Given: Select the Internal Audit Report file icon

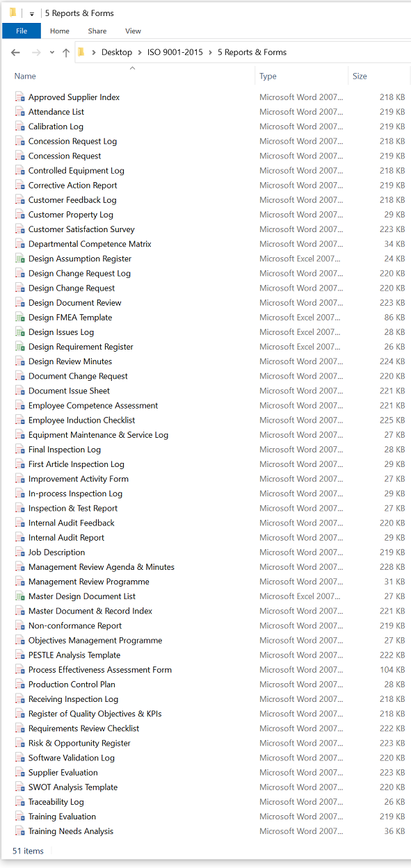Looking at the screenshot, I should coord(19,537).
